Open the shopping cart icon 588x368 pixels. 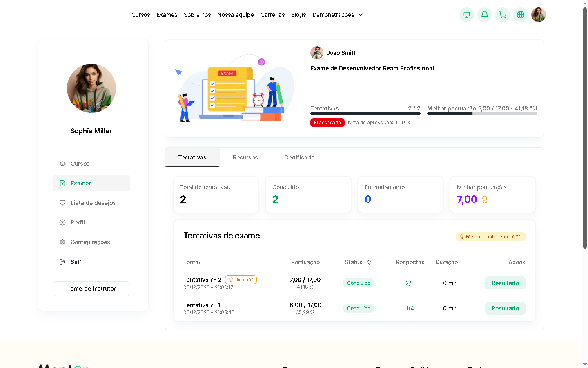502,15
